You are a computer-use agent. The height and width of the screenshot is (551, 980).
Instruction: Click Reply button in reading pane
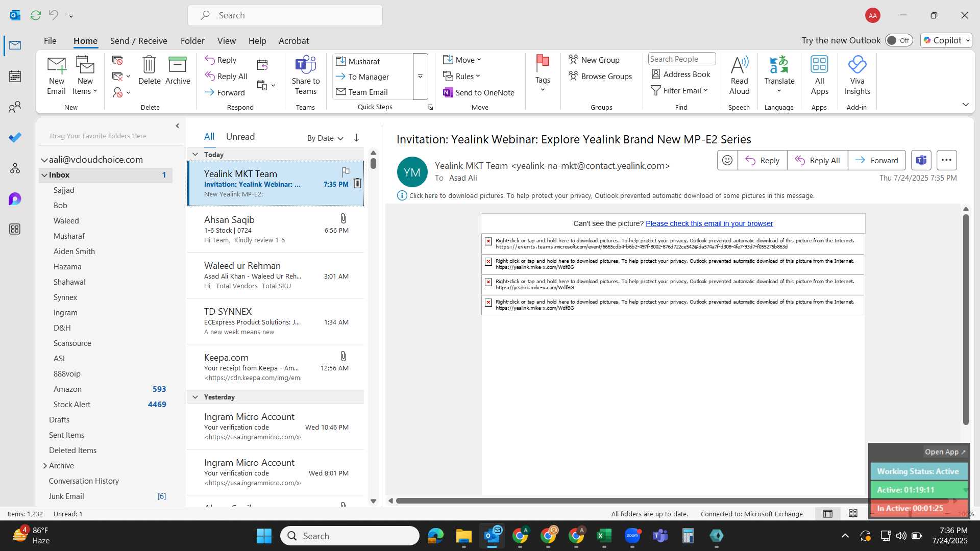pyautogui.click(x=762, y=160)
